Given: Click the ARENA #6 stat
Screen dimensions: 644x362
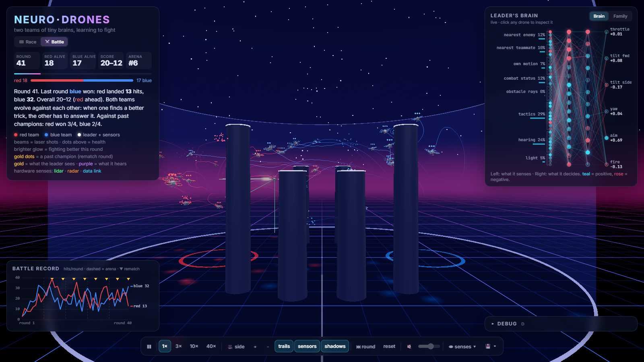Looking at the screenshot, I should 139,60.
